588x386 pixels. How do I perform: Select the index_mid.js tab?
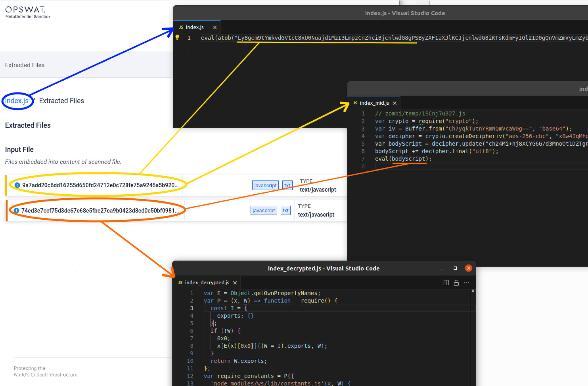coord(374,103)
